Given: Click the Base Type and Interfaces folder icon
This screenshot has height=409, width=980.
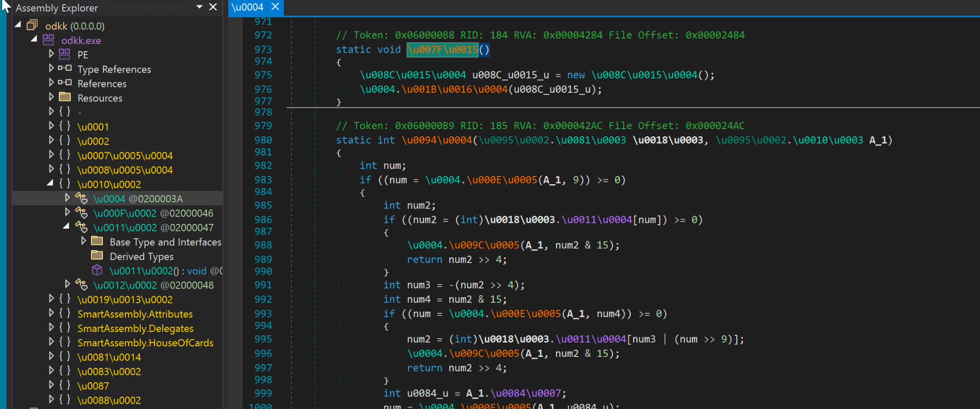Looking at the screenshot, I should [x=97, y=241].
